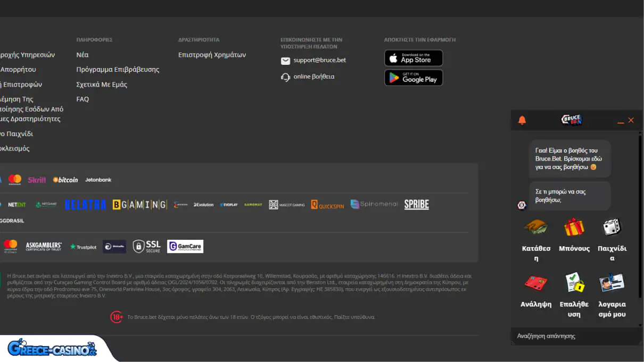Minimize the Bruce Bet chat widget
The width and height of the screenshot is (644, 362).
[x=621, y=121]
